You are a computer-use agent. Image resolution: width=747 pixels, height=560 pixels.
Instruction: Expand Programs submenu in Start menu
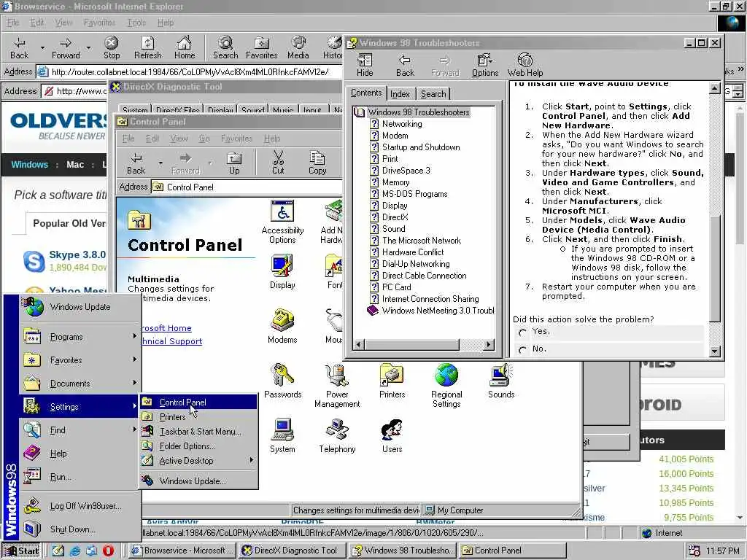click(80, 337)
